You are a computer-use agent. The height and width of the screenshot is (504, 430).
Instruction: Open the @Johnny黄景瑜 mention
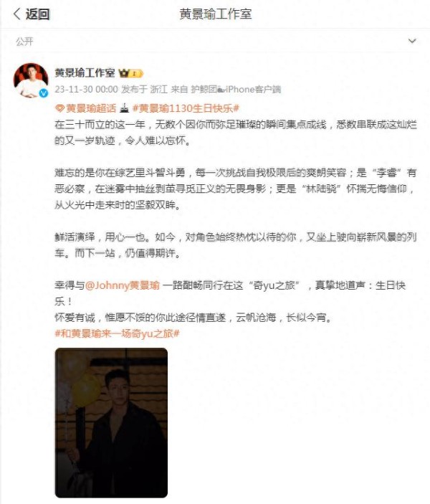[123, 285]
